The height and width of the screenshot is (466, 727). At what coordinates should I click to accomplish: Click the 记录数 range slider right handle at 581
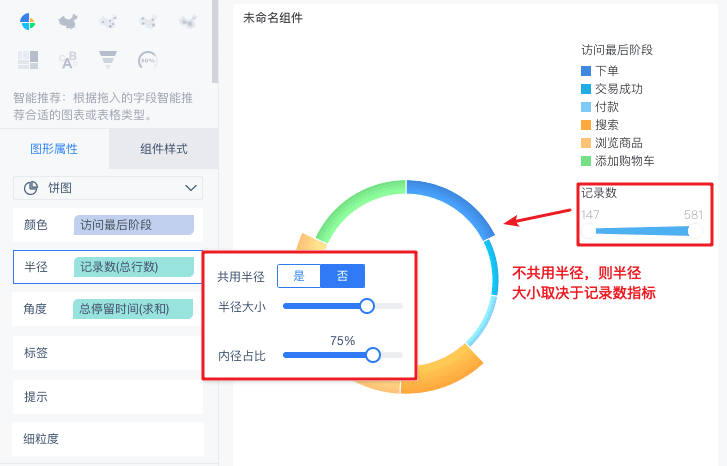click(x=695, y=230)
